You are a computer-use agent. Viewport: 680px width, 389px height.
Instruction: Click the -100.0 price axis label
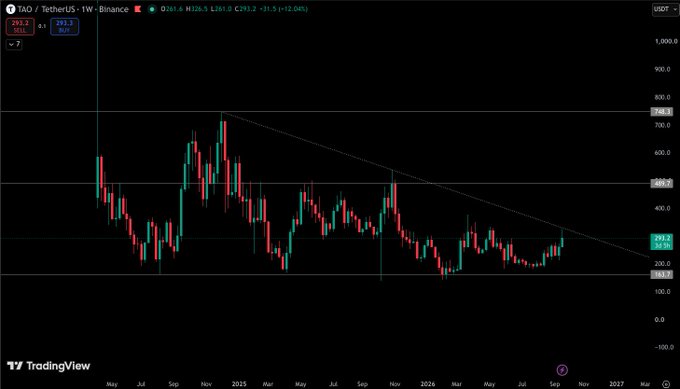[664, 347]
